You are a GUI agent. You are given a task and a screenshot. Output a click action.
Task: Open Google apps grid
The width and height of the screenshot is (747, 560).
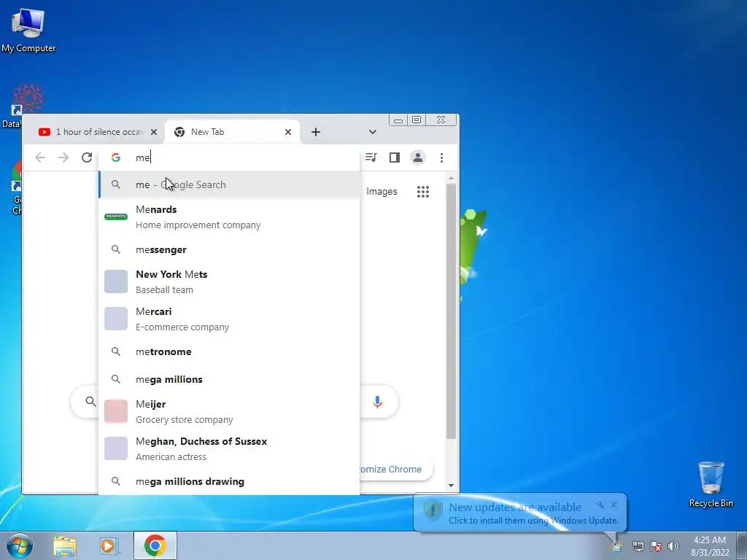point(423,192)
